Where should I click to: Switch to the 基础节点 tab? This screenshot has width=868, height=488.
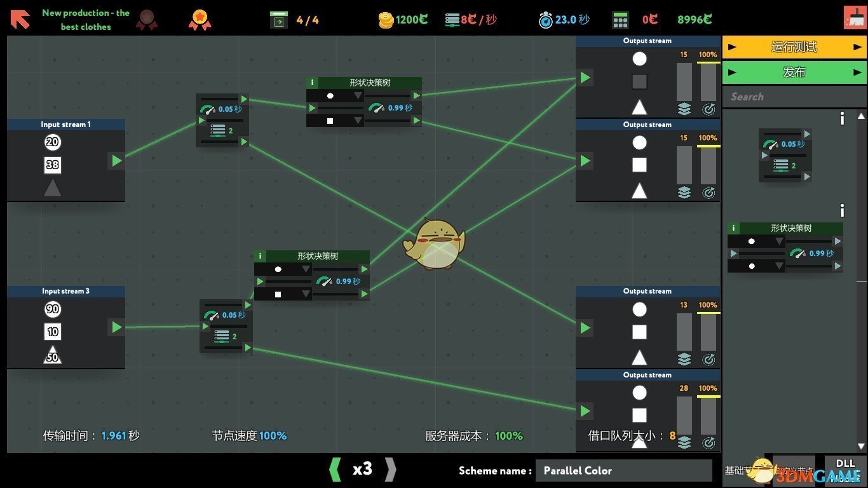(742, 470)
